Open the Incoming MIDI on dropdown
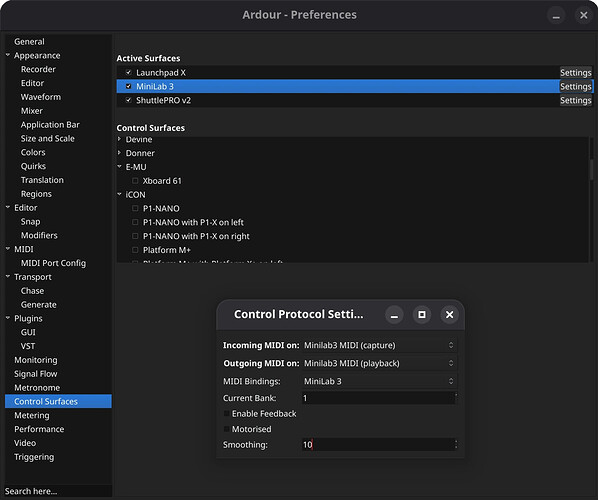 379,345
